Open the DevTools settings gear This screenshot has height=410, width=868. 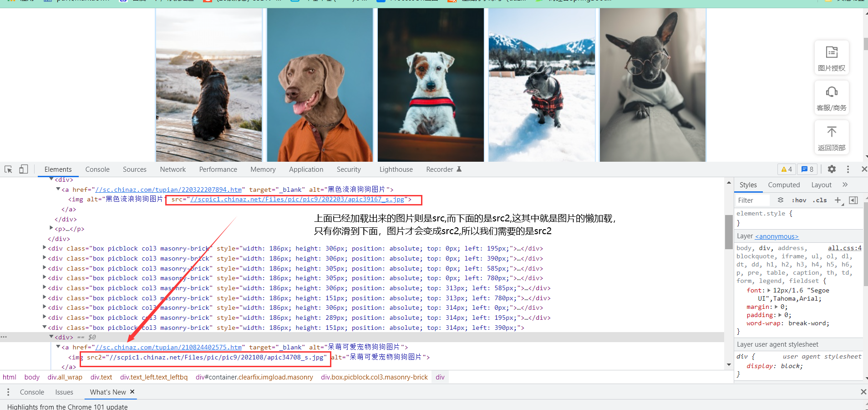832,169
